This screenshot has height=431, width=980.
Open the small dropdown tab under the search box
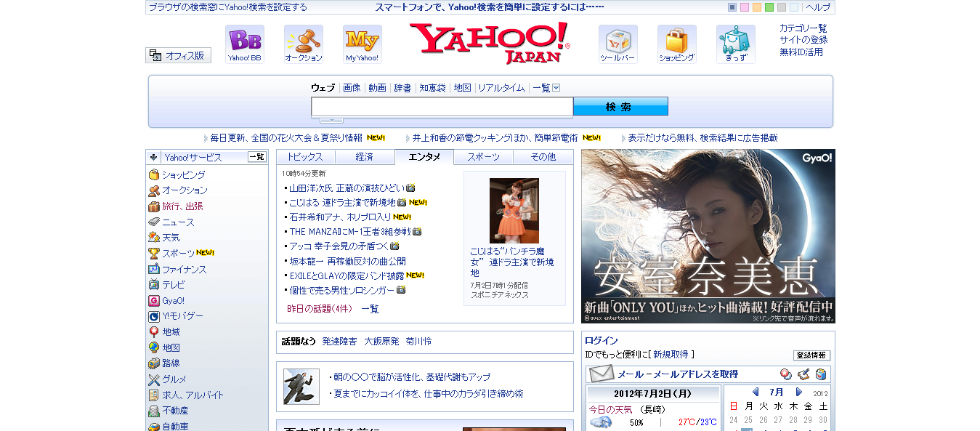point(331,120)
